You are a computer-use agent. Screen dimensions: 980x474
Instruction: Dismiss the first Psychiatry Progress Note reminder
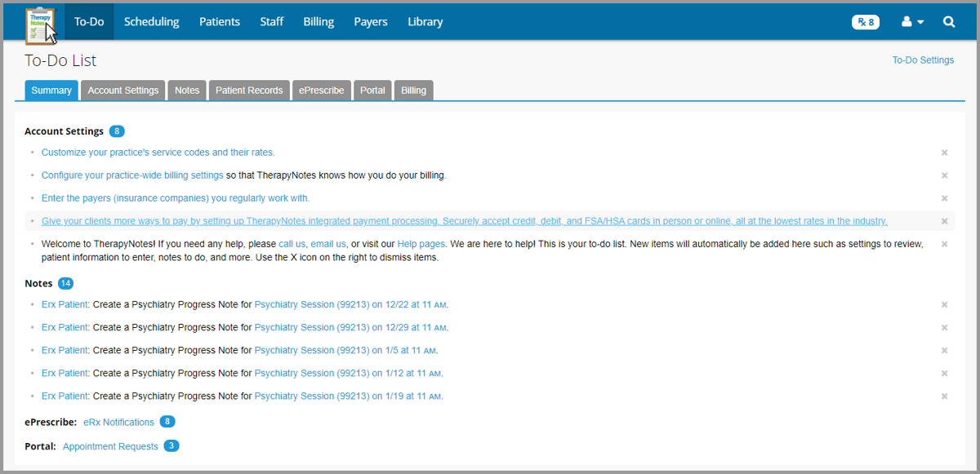[x=944, y=304]
